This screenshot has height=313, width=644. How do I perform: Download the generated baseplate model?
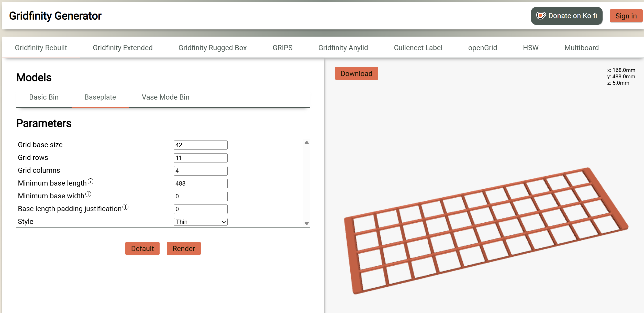tap(357, 73)
